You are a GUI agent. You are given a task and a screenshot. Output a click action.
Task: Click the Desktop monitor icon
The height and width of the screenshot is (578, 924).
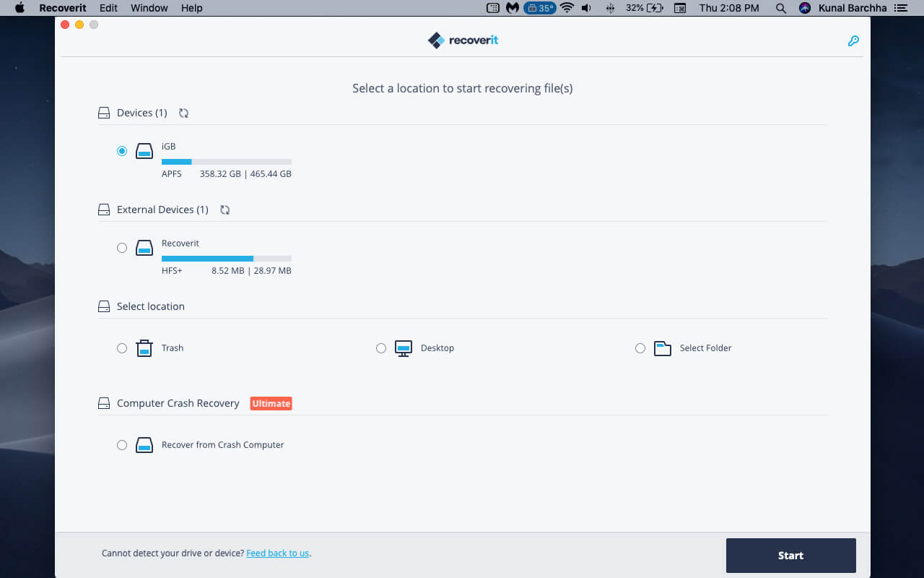[x=404, y=348]
